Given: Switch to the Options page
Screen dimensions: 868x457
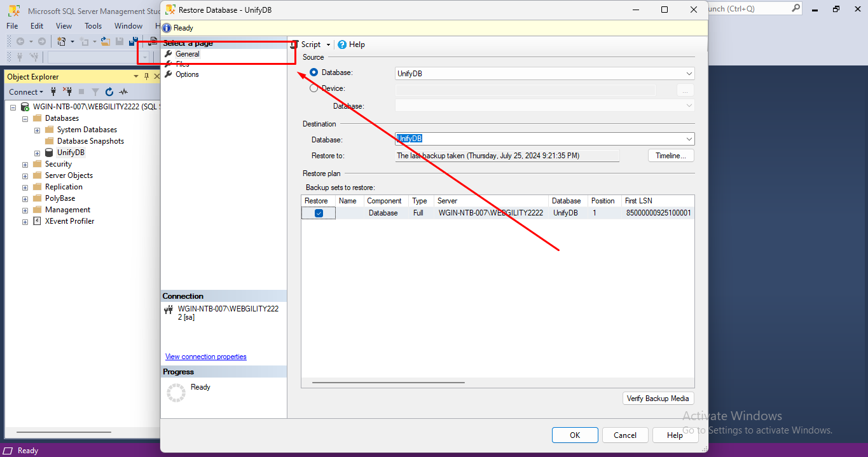Looking at the screenshot, I should [186, 74].
